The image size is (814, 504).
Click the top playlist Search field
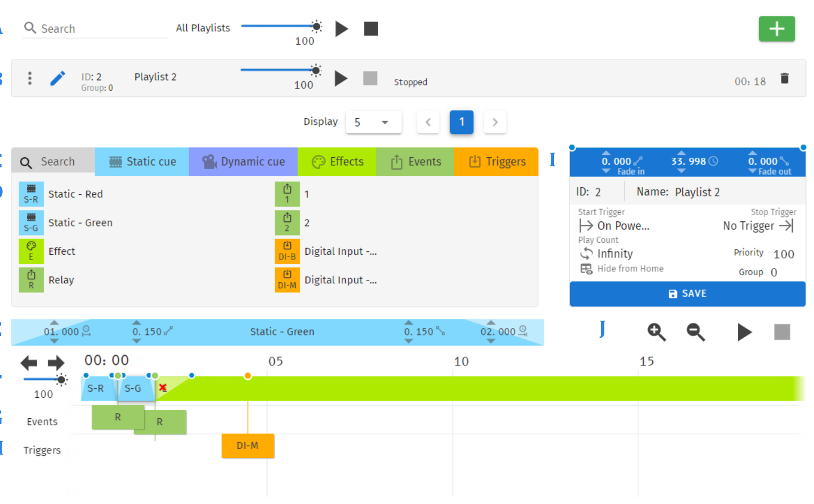(x=95, y=28)
